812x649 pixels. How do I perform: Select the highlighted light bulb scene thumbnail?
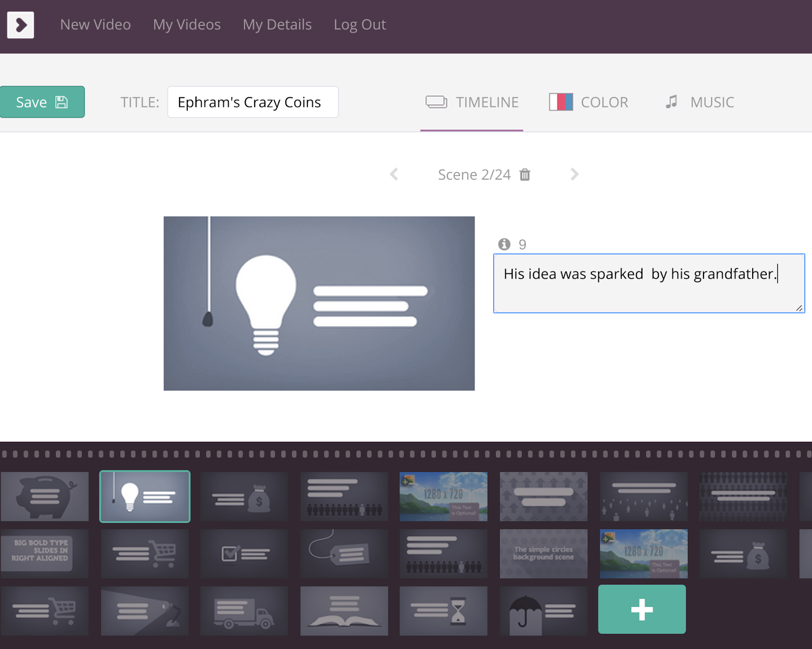click(145, 496)
